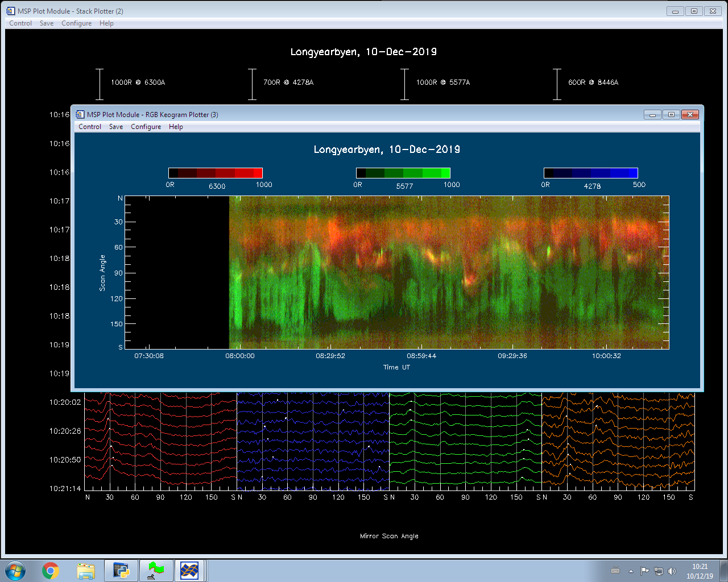Launch Google Chrome from the taskbar
Image resolution: width=728 pixels, height=582 pixels.
(x=51, y=571)
